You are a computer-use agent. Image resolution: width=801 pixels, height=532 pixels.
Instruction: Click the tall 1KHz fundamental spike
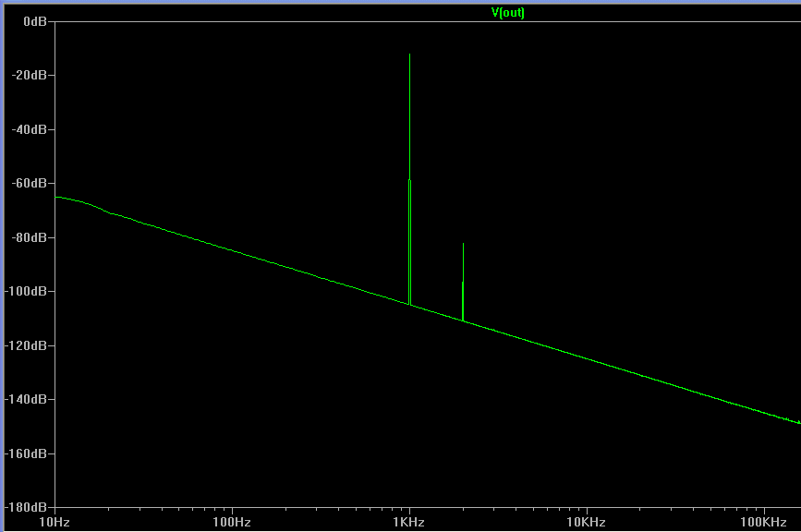pos(409,178)
